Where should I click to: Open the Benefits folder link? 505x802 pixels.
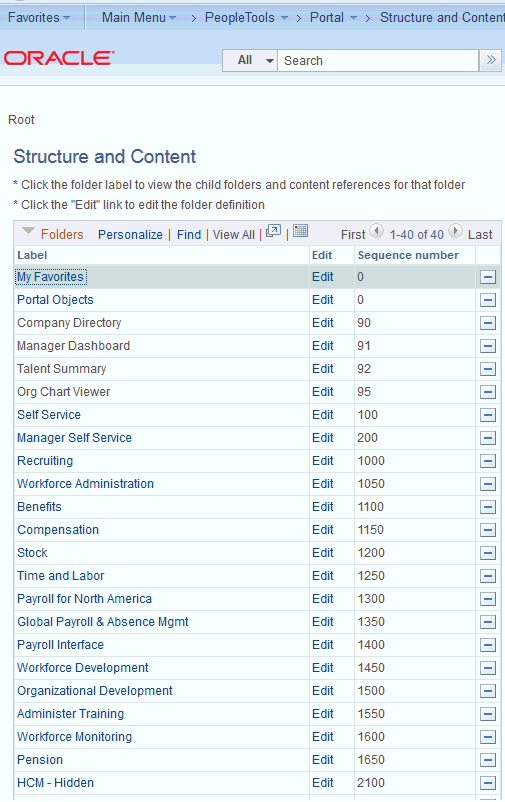point(39,507)
